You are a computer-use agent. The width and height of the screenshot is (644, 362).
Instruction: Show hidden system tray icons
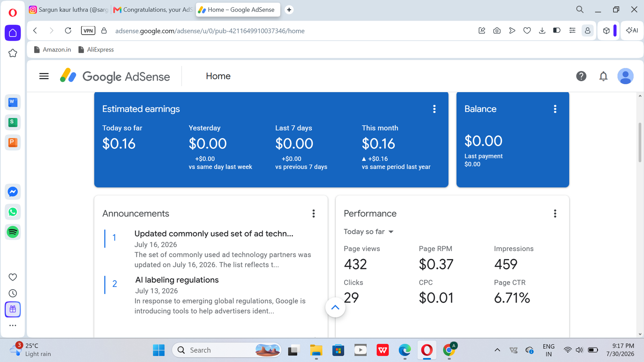(x=497, y=350)
